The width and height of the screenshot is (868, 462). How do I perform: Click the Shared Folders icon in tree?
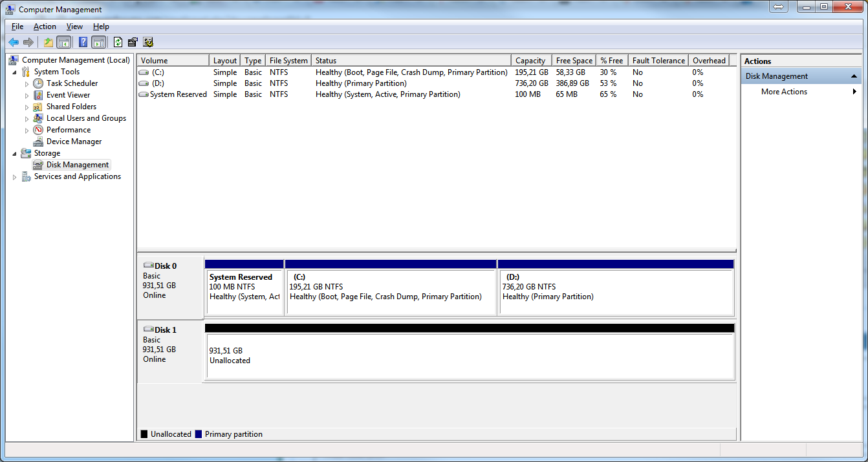coord(38,107)
